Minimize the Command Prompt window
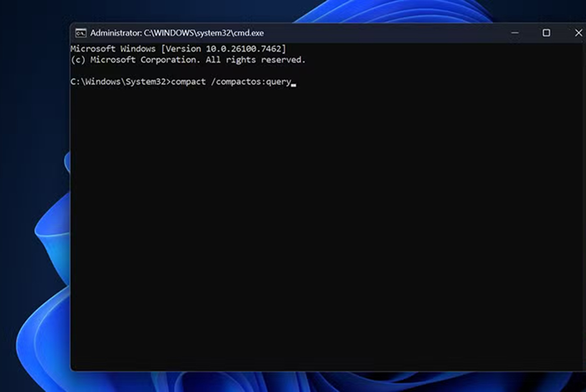Viewport: 586px width, 392px height. coord(515,33)
